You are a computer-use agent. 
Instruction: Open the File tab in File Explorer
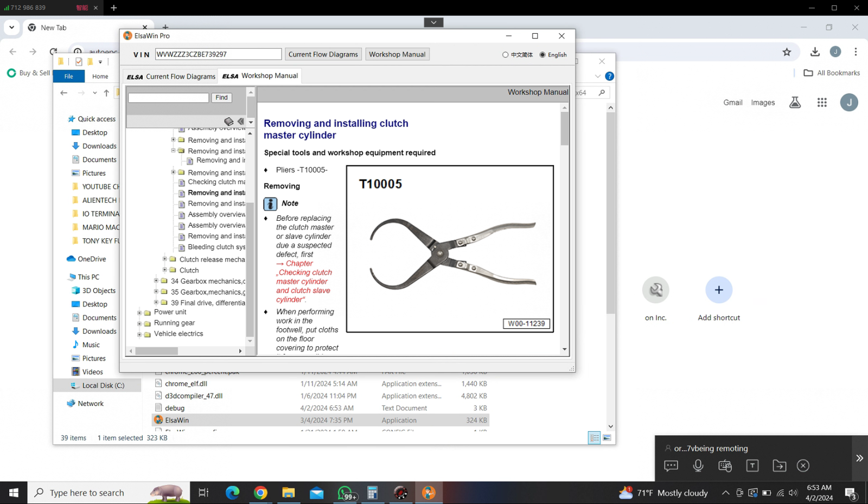pyautogui.click(x=69, y=76)
